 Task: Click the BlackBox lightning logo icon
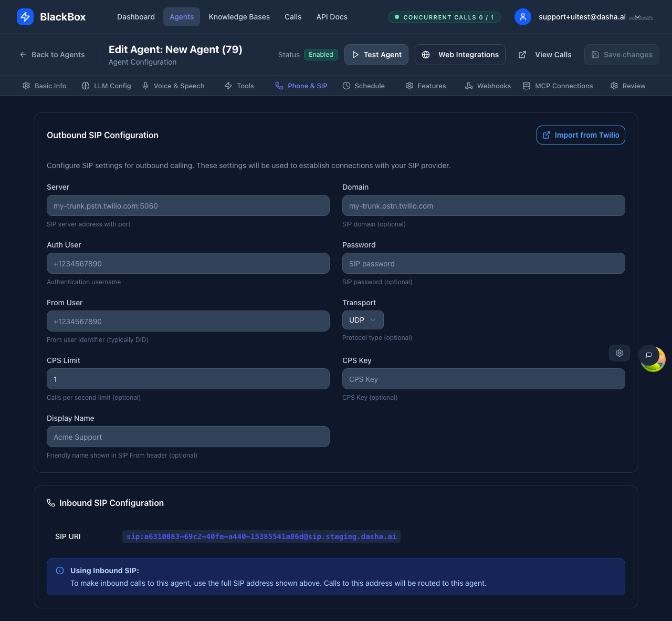25,17
